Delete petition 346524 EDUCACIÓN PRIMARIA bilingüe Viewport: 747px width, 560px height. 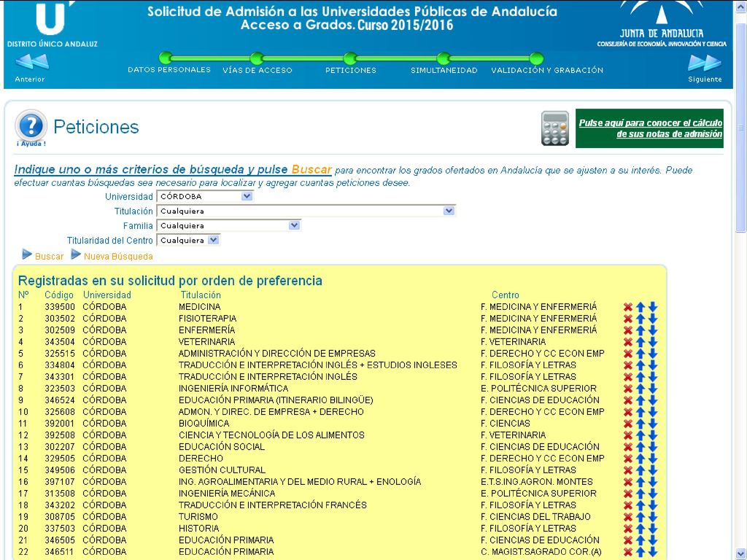(x=628, y=400)
